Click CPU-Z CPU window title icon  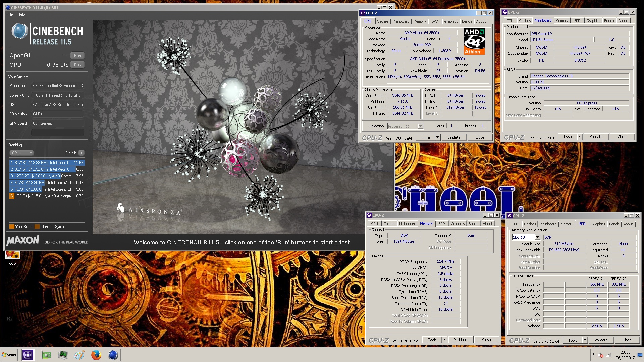pyautogui.click(x=362, y=13)
